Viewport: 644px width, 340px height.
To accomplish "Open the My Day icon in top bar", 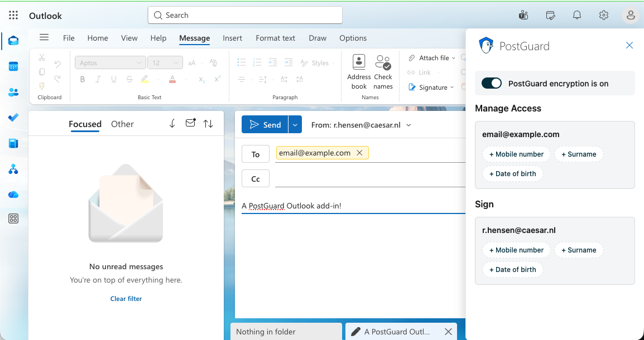I will (550, 15).
